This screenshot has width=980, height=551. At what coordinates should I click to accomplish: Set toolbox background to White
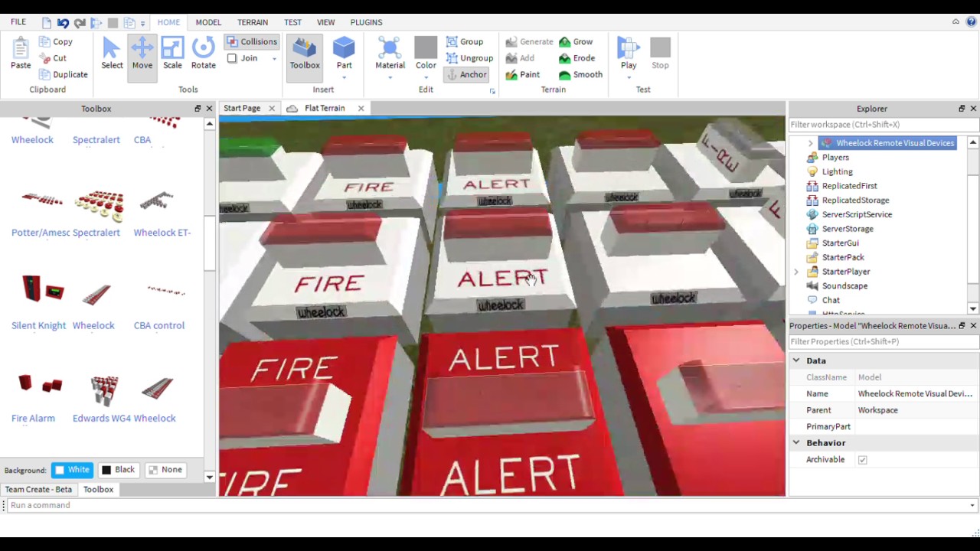coord(72,470)
